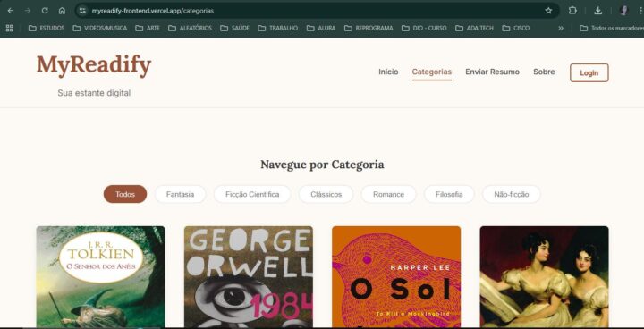
Task: Filter books by Fantasia
Action: click(180, 194)
